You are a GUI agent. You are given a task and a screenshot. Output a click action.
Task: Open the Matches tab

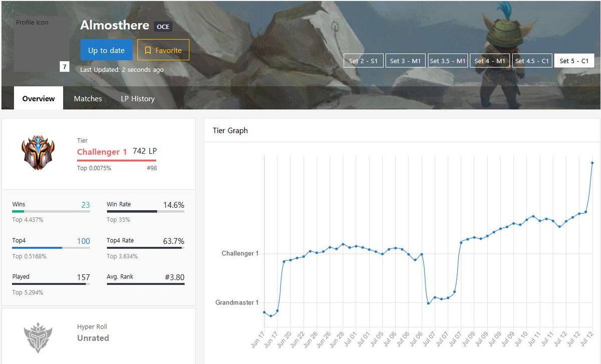(x=88, y=98)
